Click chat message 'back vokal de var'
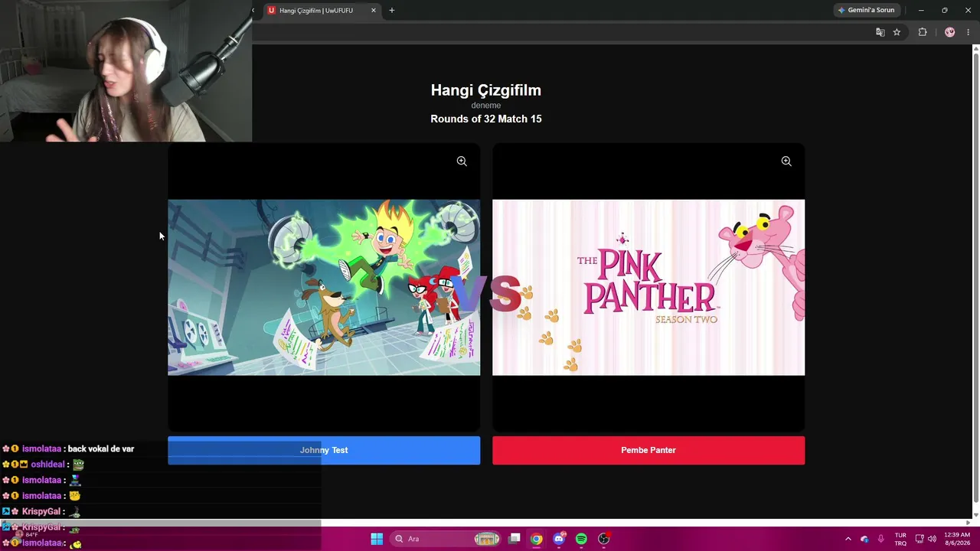The width and height of the screenshot is (980, 551). pyautogui.click(x=101, y=449)
